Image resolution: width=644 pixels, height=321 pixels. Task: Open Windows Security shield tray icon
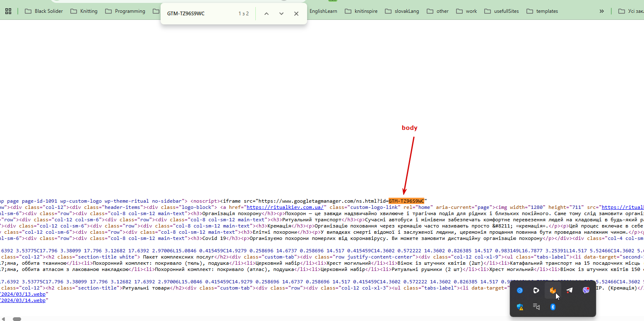pyautogui.click(x=520, y=307)
